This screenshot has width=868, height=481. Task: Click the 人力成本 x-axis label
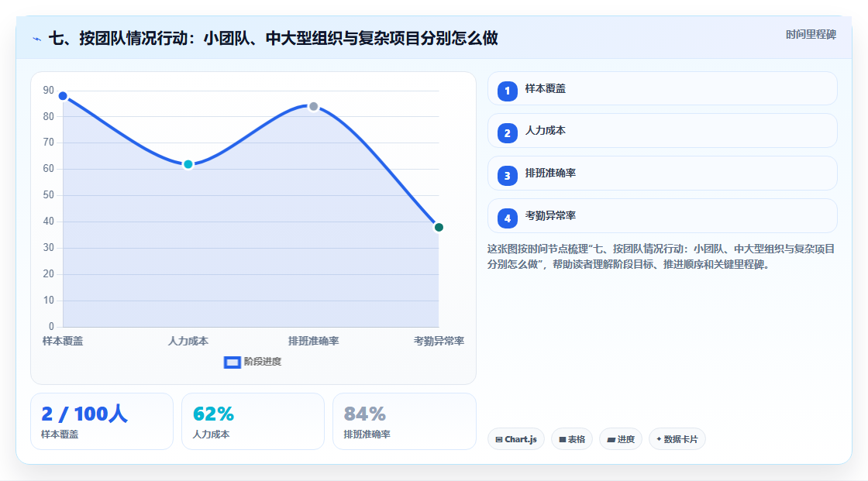click(188, 341)
